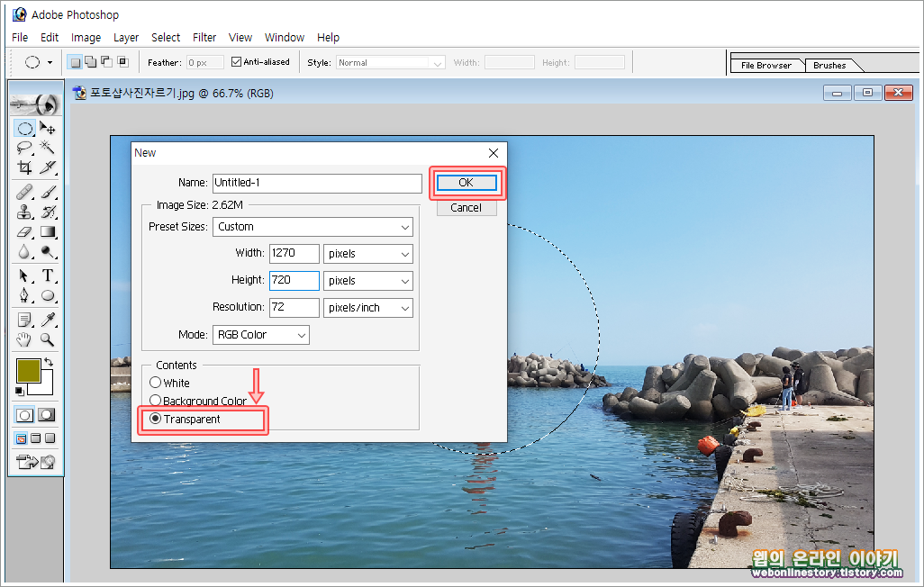
Task: Pick the olive foreground color swatch
Action: 28,371
